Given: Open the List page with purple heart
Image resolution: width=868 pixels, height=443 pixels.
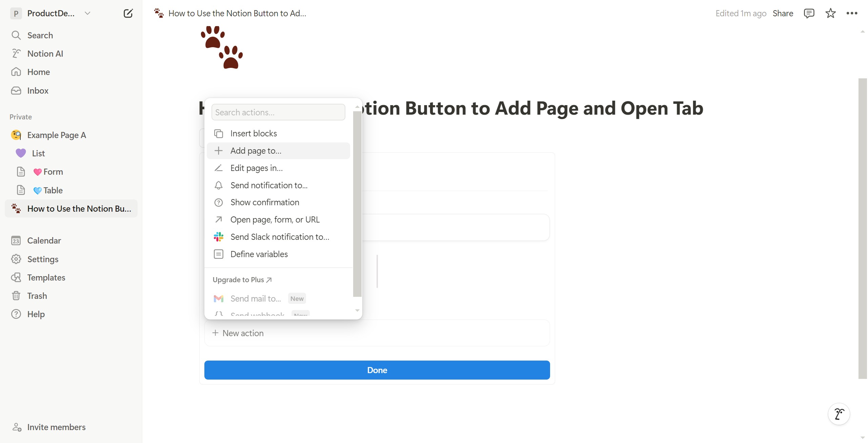Looking at the screenshot, I should coord(71,153).
